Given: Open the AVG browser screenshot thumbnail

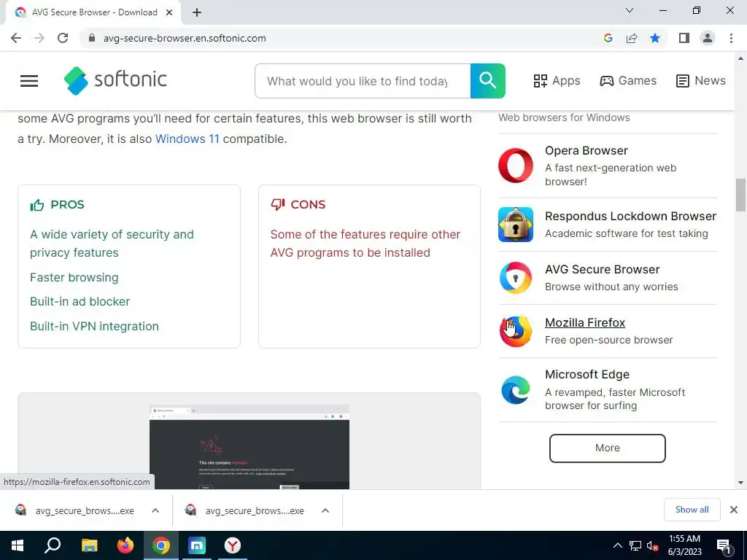Looking at the screenshot, I should [x=249, y=447].
